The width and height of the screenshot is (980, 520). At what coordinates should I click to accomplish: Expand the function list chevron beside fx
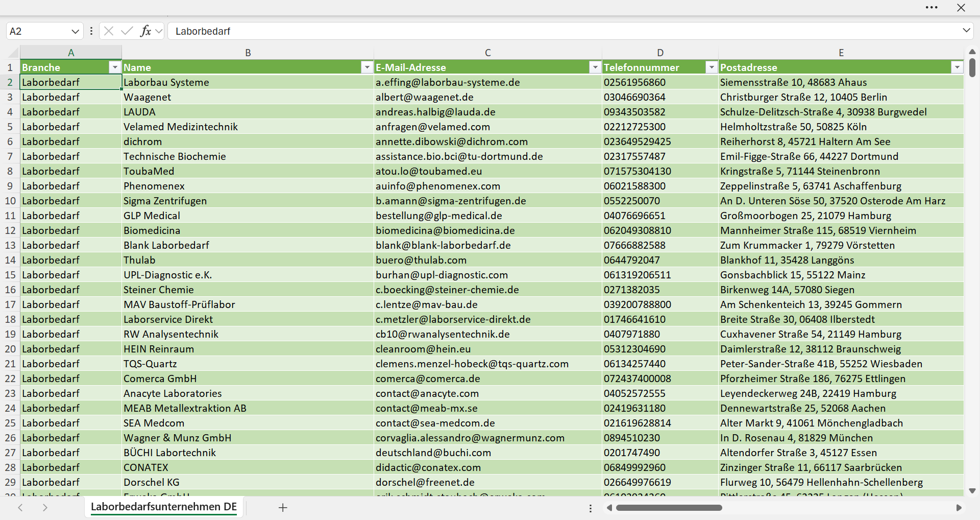tap(159, 31)
